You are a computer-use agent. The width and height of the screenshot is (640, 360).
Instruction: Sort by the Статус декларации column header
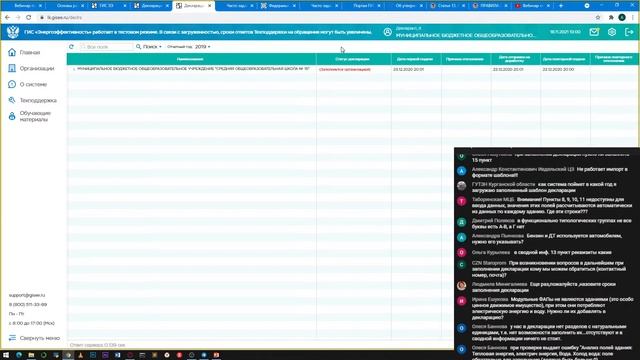(x=353, y=59)
